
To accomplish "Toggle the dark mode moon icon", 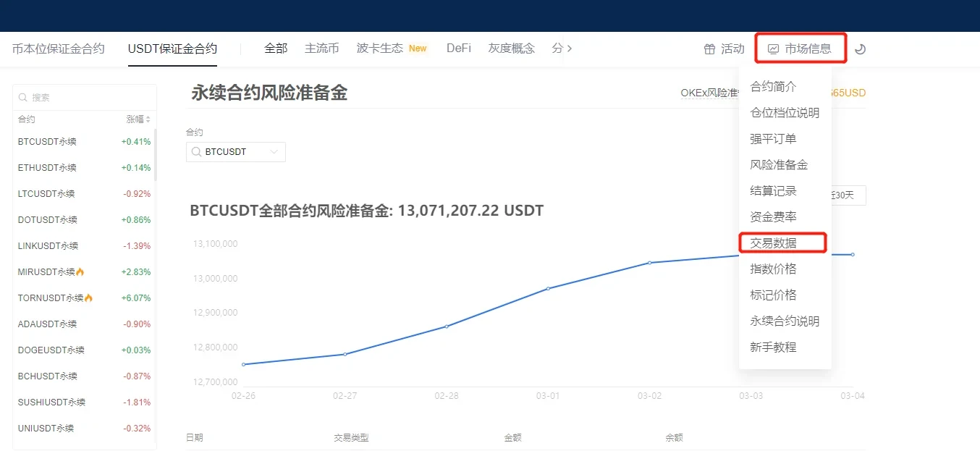I will (860, 49).
